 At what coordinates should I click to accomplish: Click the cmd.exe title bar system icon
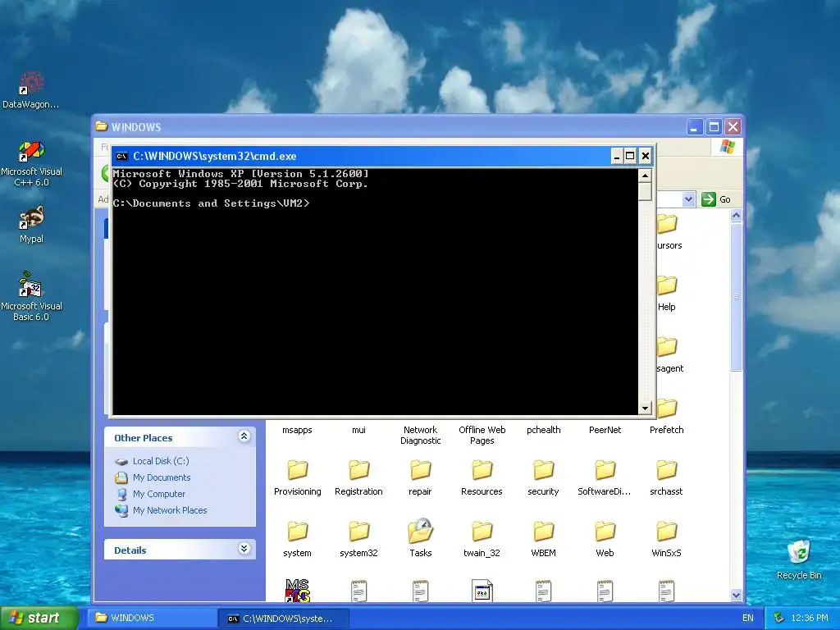tap(121, 157)
